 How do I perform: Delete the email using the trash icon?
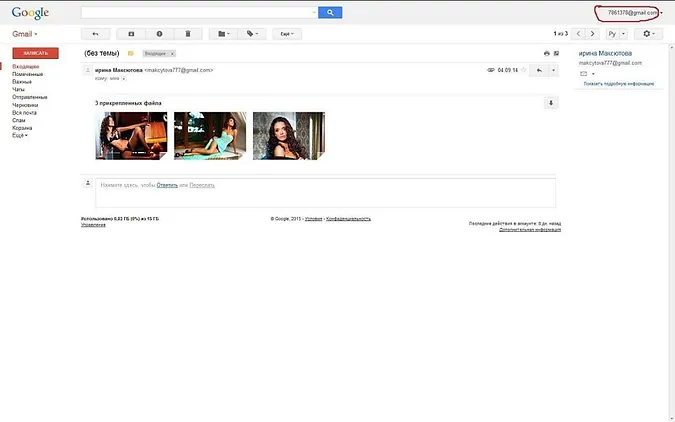(188, 34)
